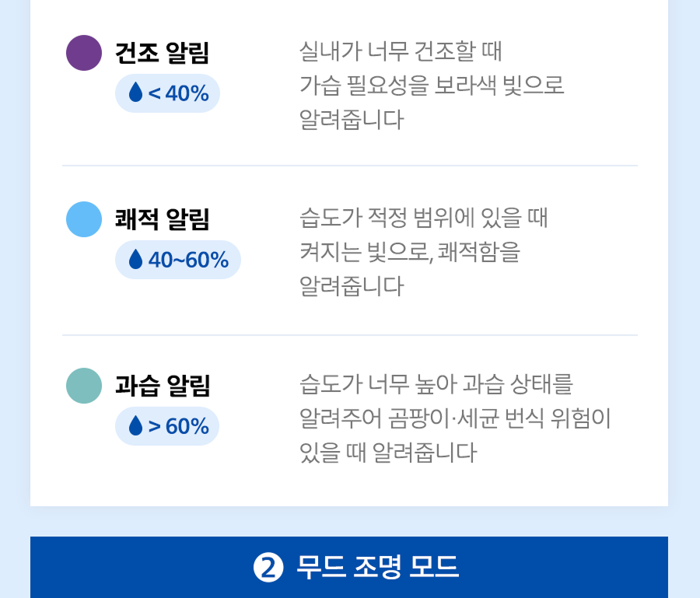Click the circled number 2 icon
The image size is (700, 598).
click(x=268, y=568)
